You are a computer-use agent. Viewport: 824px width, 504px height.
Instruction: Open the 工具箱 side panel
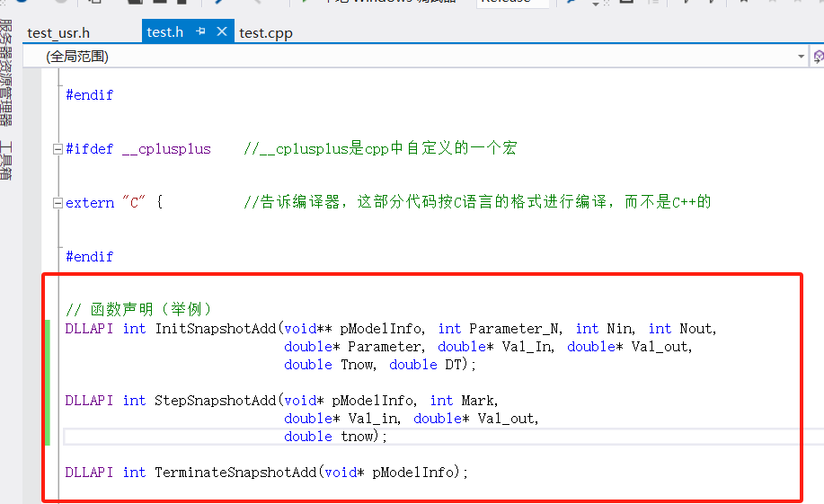[5, 160]
